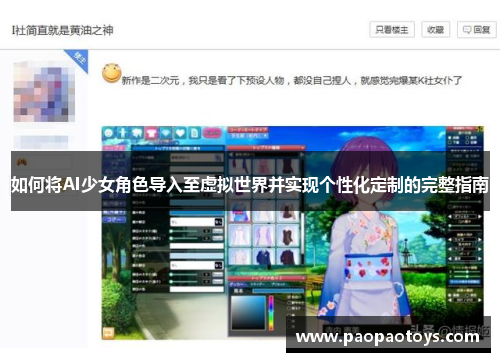The width and height of the screenshot is (500, 362).
Task: Click the pattern picker icon on upper white pattern field
Action: [x=218, y=222]
